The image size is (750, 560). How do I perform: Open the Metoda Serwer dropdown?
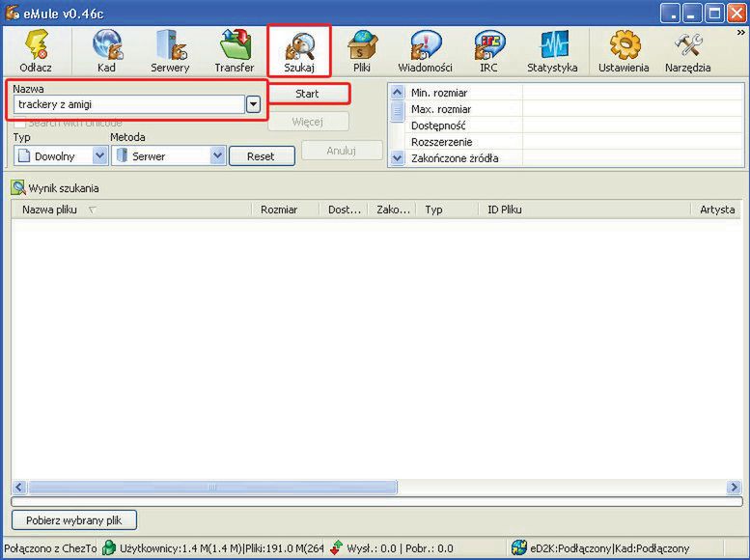217,156
